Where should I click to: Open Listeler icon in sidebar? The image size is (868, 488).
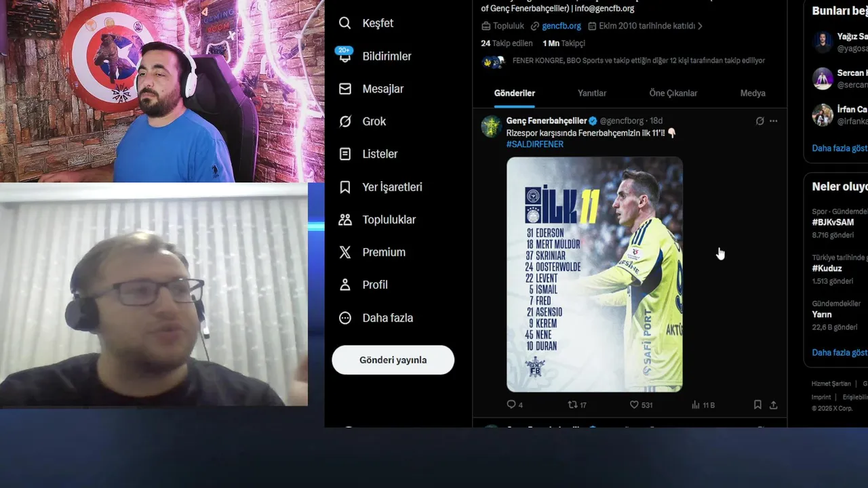coord(345,154)
